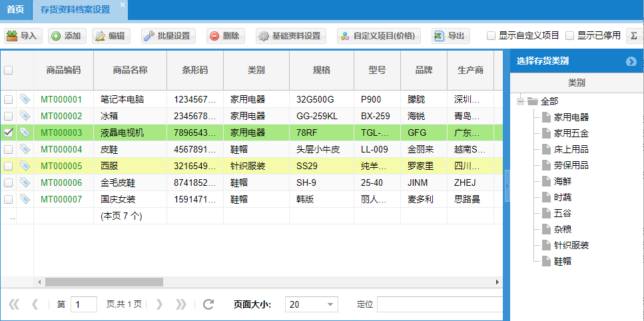This screenshot has width=644, height=321.
Task: Toggle the 显示已停用 checkbox
Action: [x=569, y=36]
